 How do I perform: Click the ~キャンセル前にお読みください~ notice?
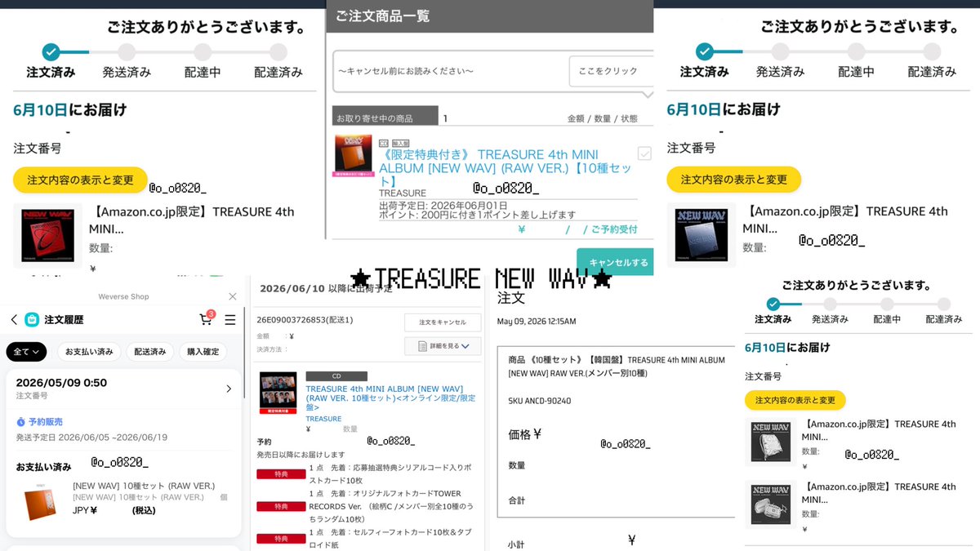(x=406, y=71)
